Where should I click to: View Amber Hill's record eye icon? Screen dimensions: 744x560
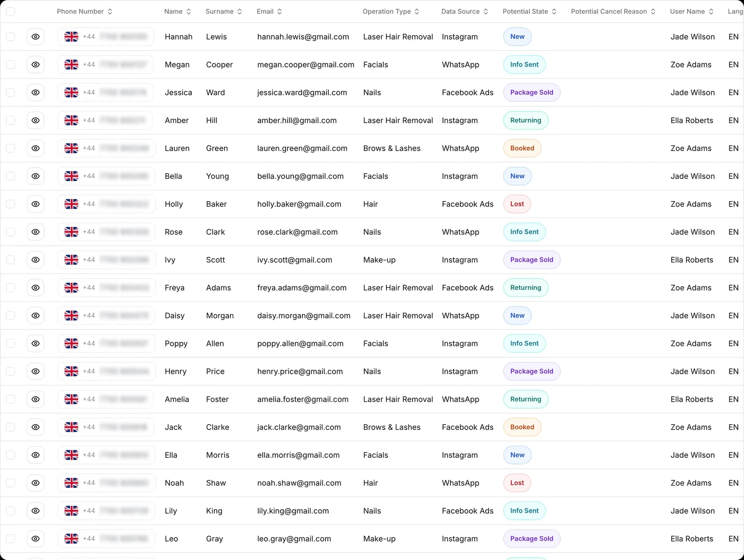click(x=35, y=120)
